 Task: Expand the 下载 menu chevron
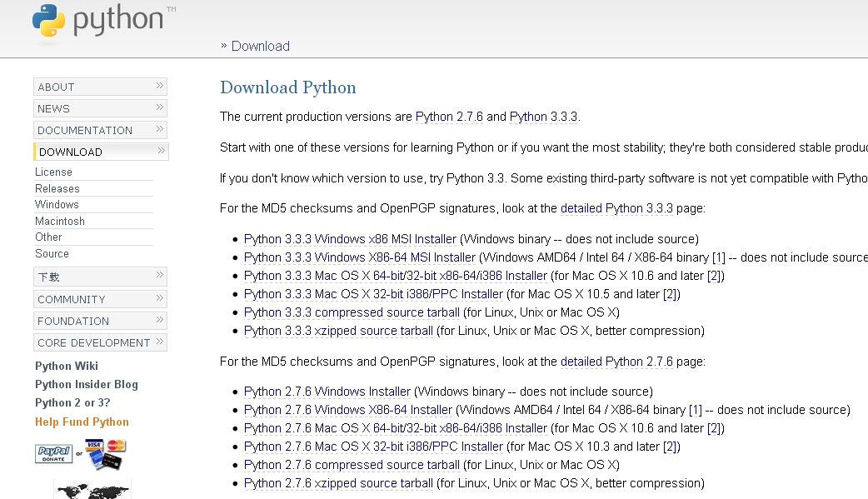pyautogui.click(x=159, y=275)
